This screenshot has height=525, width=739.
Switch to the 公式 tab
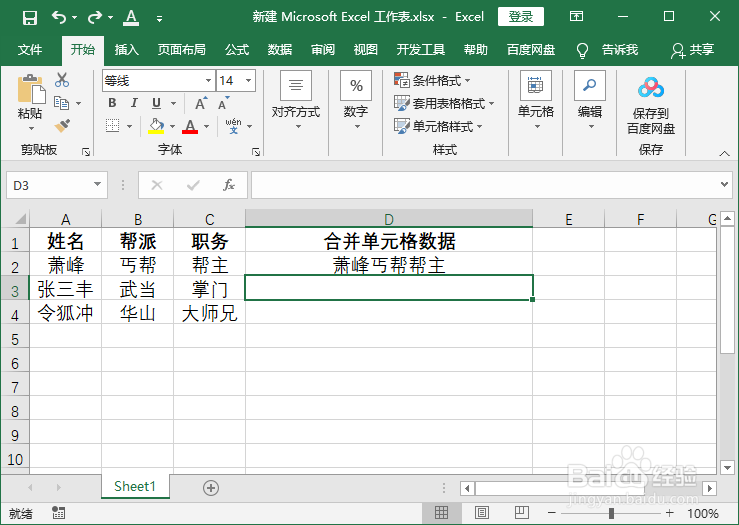click(237, 49)
